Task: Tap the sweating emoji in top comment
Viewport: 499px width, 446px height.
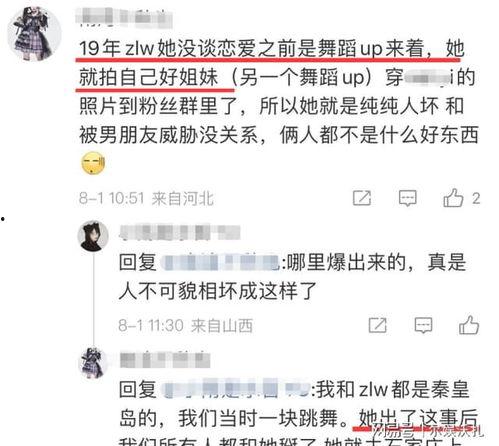Action: pos(93,163)
